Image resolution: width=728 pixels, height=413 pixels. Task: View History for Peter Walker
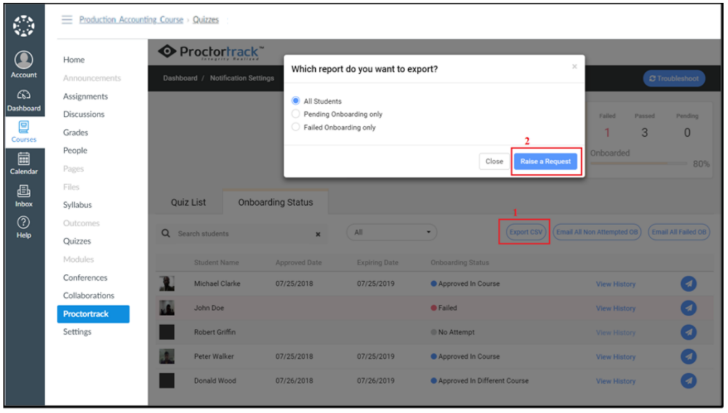[x=616, y=357]
